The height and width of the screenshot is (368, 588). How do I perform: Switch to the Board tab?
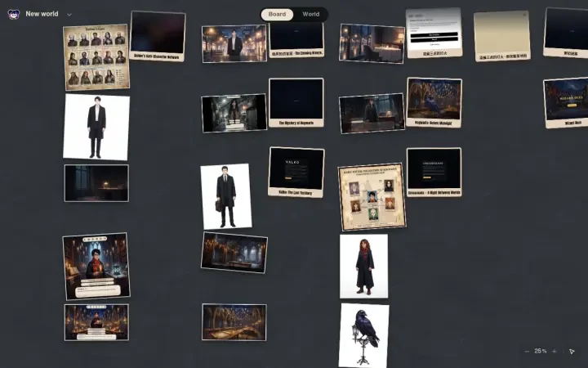(x=277, y=14)
